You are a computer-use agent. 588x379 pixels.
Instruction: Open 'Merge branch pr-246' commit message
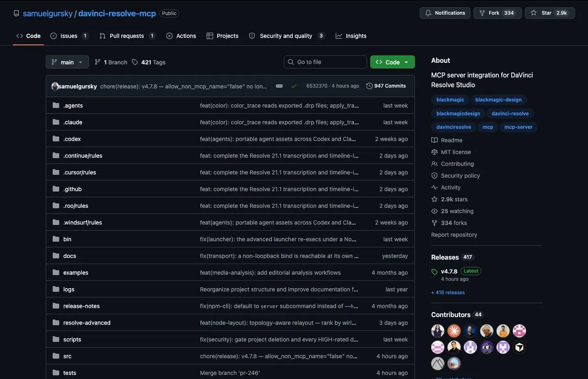point(230,373)
